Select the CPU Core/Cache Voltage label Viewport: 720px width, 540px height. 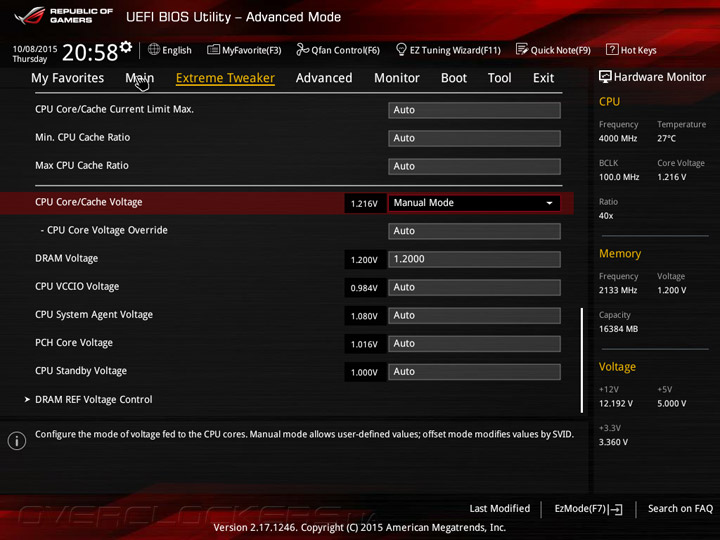[x=89, y=202]
